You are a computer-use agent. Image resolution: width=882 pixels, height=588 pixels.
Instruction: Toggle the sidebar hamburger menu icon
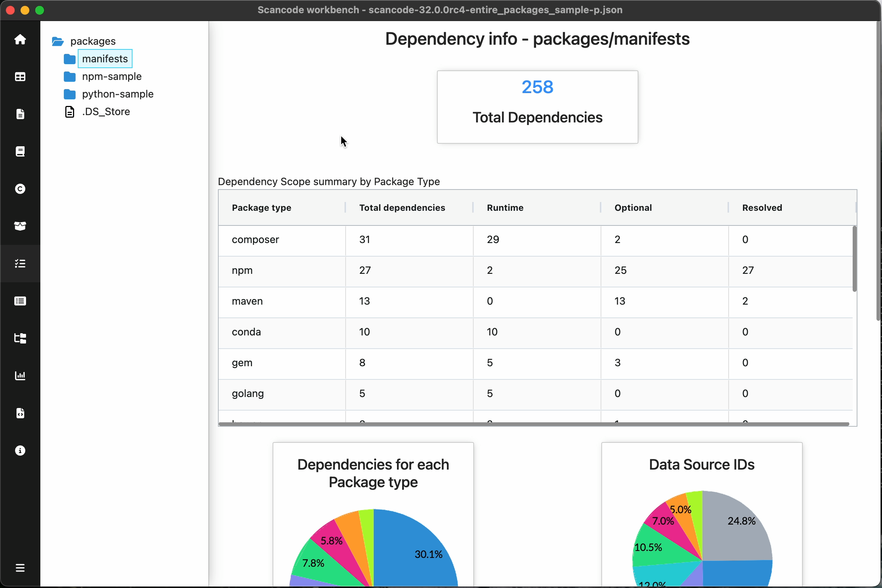(x=20, y=568)
